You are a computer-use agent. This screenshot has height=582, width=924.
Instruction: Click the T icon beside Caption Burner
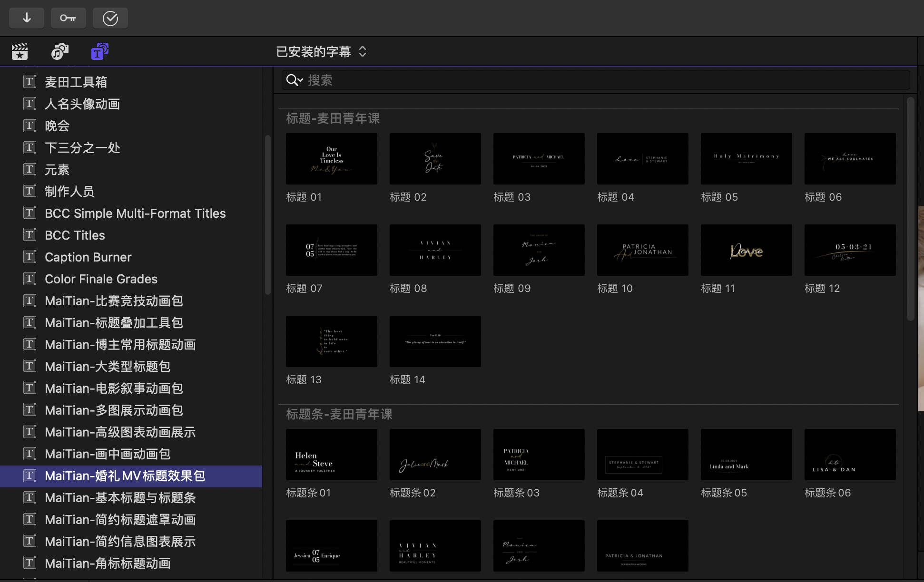pos(29,257)
